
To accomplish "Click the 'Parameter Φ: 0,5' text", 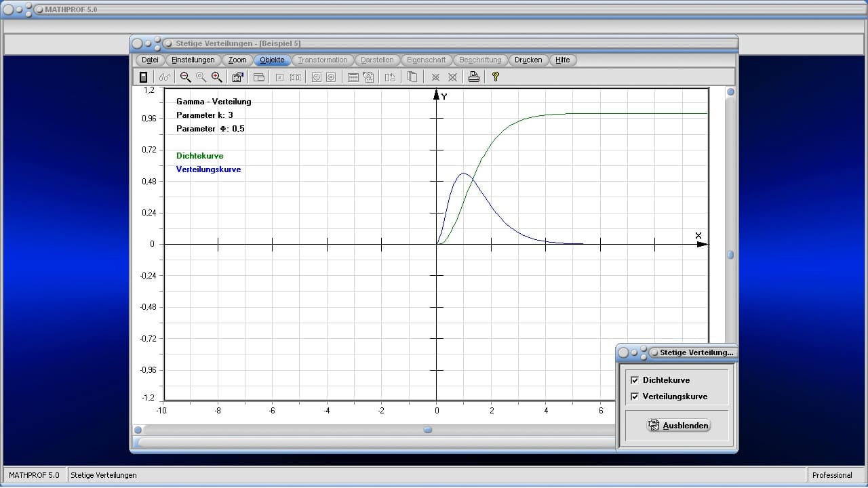I will point(210,129).
